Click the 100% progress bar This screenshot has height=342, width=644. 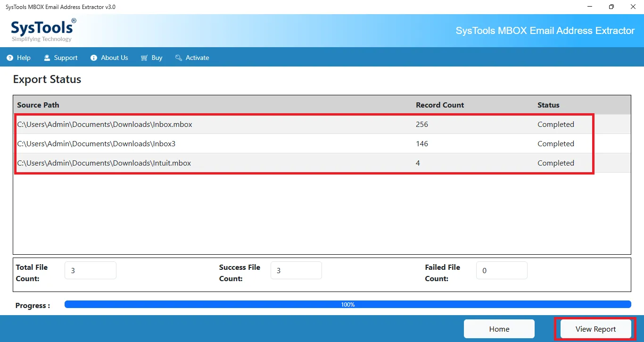click(348, 305)
